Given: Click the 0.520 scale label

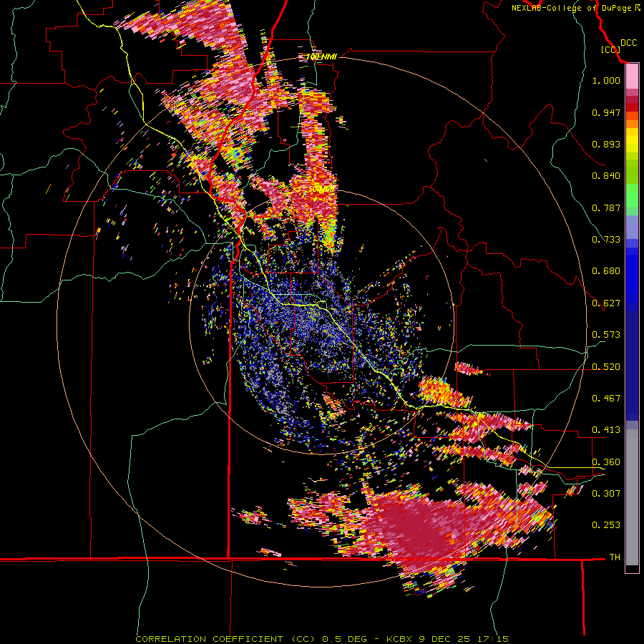Looking at the screenshot, I should coord(606,367).
